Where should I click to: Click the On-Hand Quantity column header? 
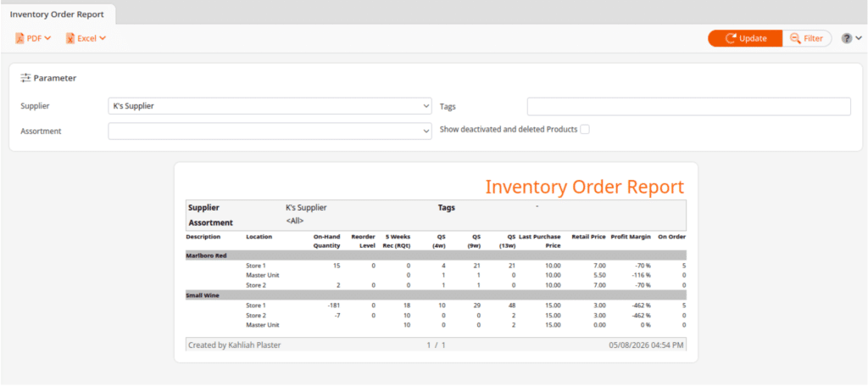click(326, 241)
